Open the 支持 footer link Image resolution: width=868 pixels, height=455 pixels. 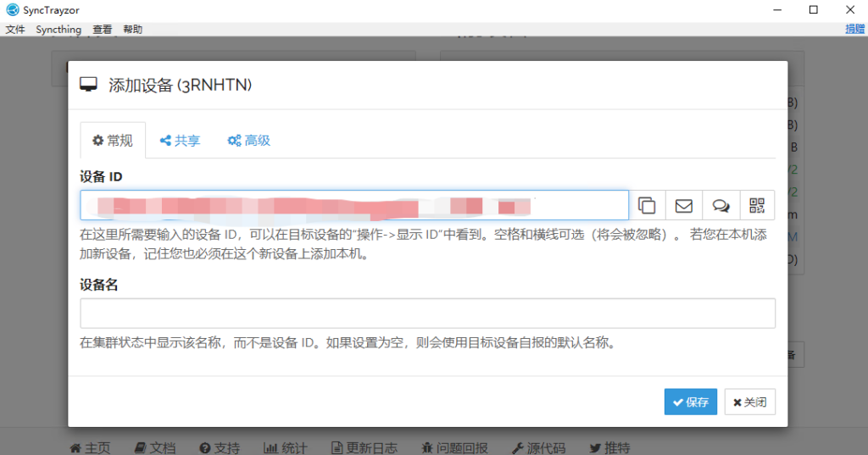pyautogui.click(x=220, y=448)
